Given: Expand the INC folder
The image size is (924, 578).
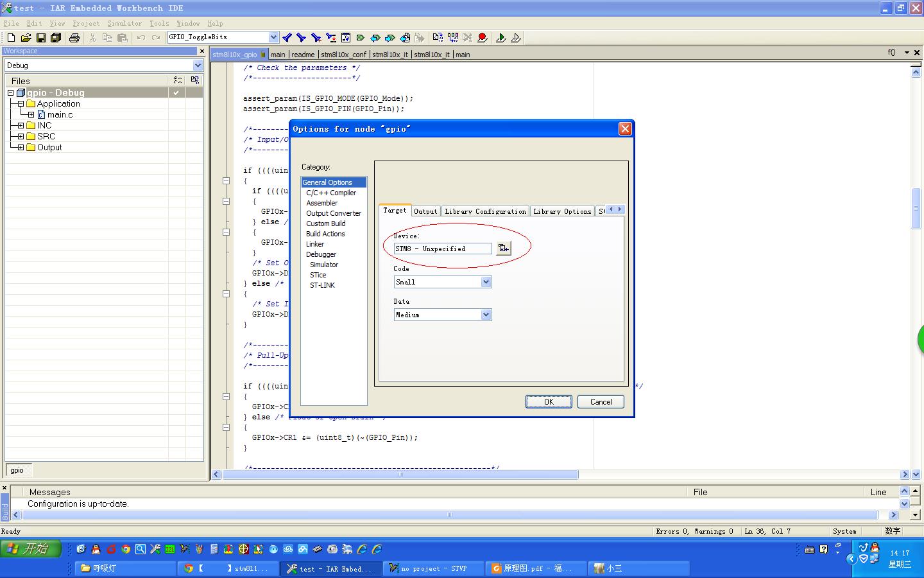Looking at the screenshot, I should coord(21,125).
